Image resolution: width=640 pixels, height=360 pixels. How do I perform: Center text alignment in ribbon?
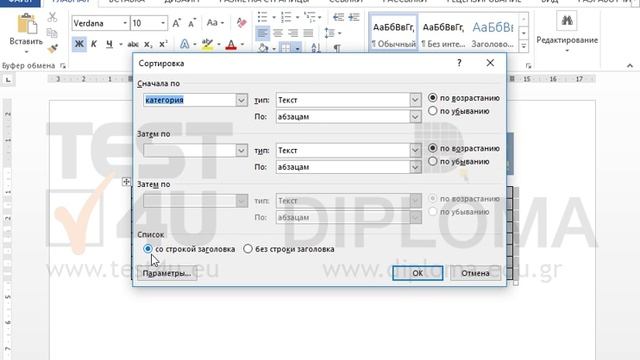278,33
